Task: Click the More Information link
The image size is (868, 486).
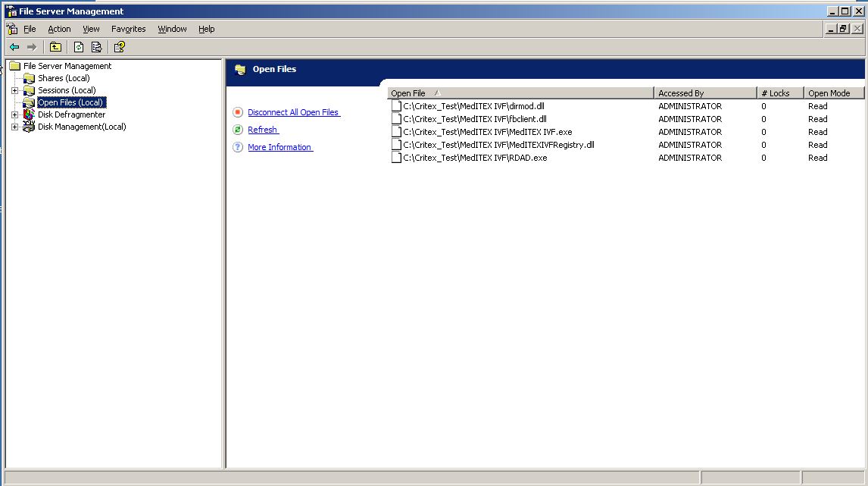Action: pos(280,147)
